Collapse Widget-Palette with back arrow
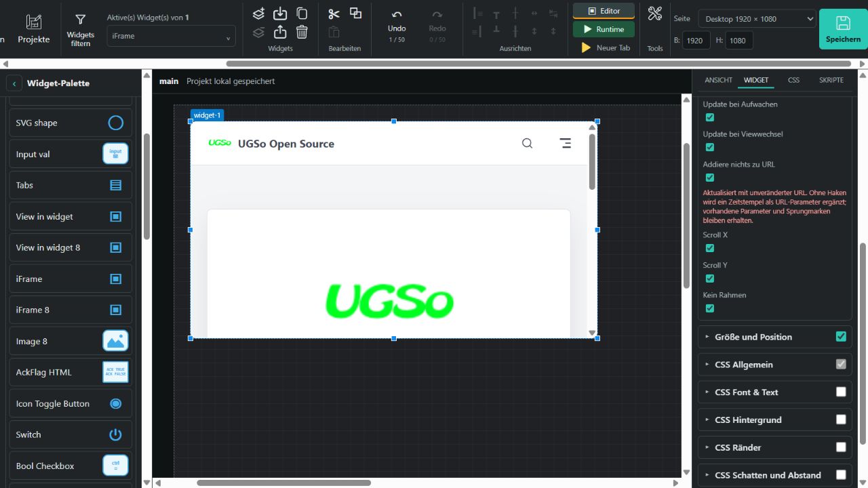Viewport: 868px width, 488px height. click(14, 83)
